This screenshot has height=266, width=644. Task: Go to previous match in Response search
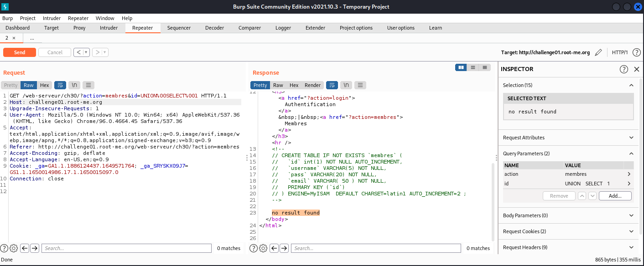pyautogui.click(x=274, y=248)
